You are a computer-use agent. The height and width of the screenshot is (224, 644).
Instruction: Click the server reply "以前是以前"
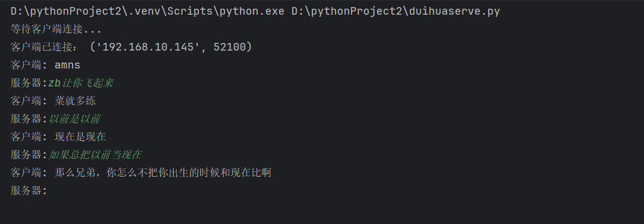(x=75, y=119)
